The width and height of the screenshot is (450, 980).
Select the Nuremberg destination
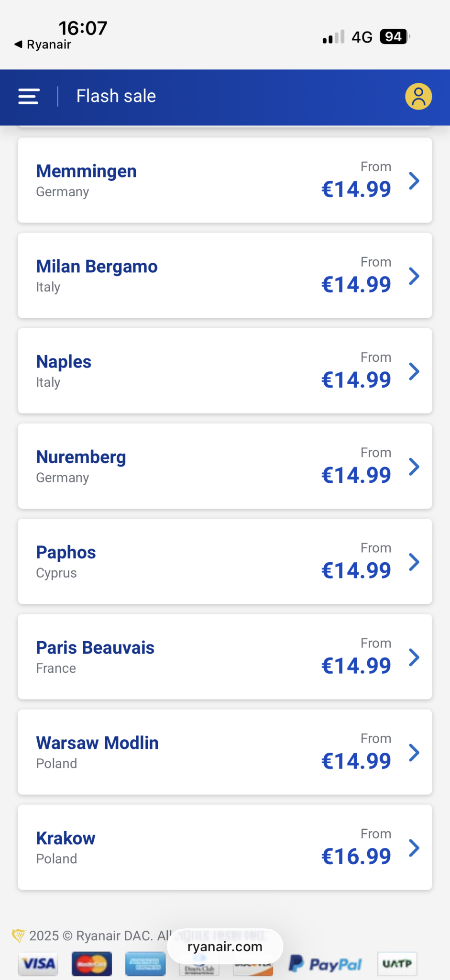coord(81,457)
